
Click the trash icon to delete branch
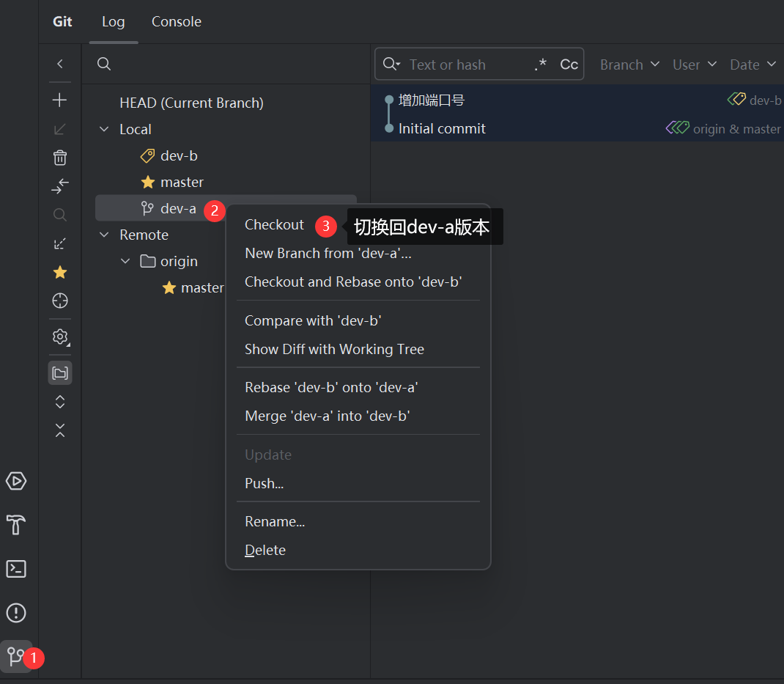click(x=60, y=157)
